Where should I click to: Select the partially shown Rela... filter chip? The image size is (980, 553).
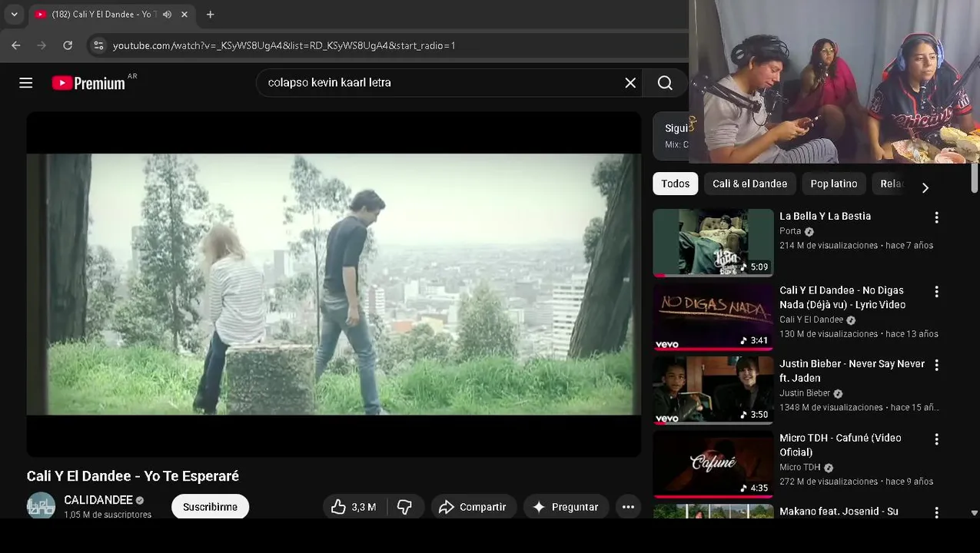pos(890,184)
